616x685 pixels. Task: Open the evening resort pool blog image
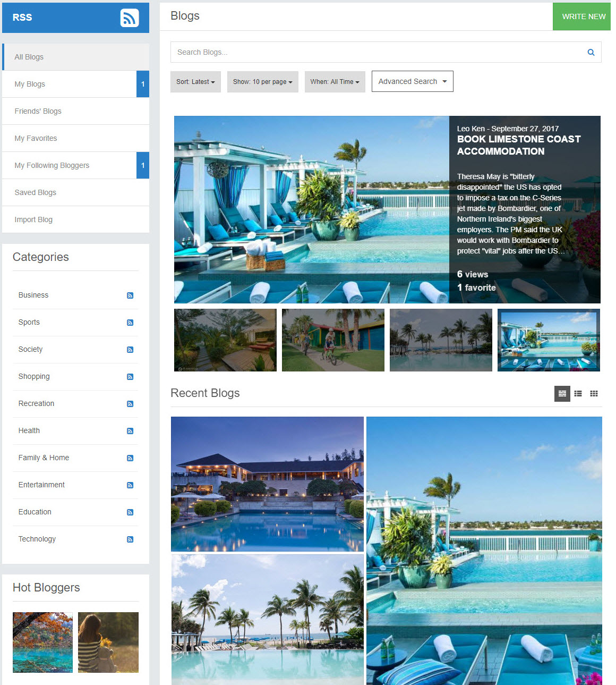point(267,484)
